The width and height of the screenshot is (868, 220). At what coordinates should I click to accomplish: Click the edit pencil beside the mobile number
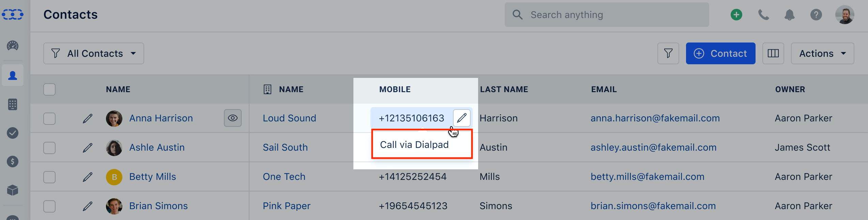pyautogui.click(x=462, y=118)
